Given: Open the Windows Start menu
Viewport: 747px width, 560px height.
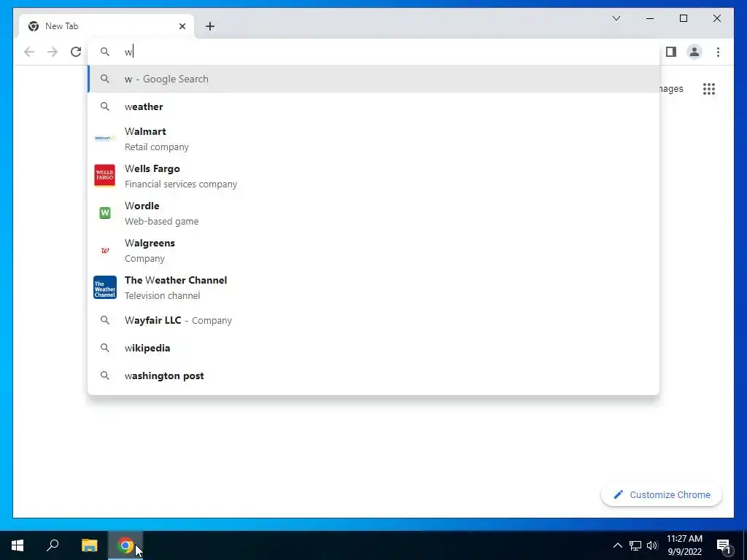Looking at the screenshot, I should click(x=18, y=545).
